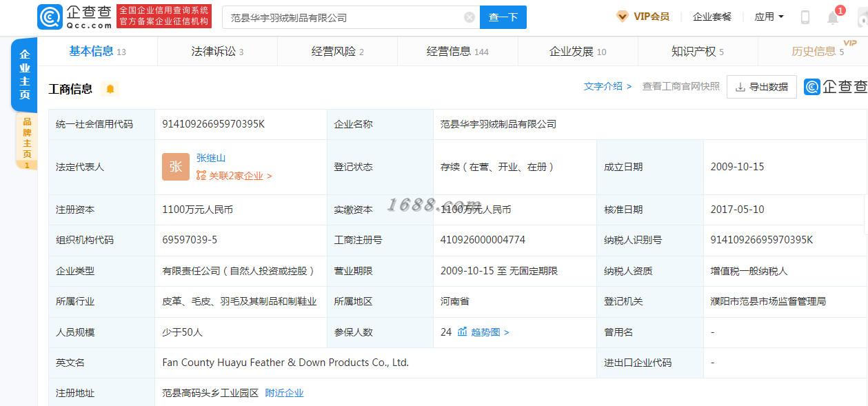Select 增值税一般纳税人 taxpayer status
868x406 pixels.
tap(749, 271)
